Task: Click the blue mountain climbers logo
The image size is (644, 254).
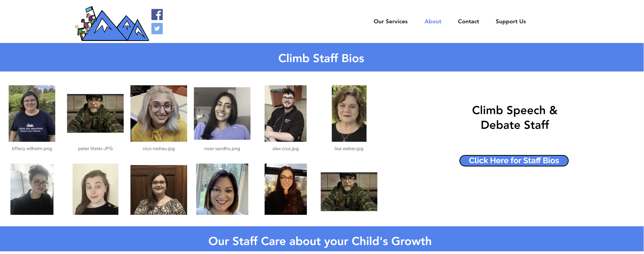Action: (112, 23)
